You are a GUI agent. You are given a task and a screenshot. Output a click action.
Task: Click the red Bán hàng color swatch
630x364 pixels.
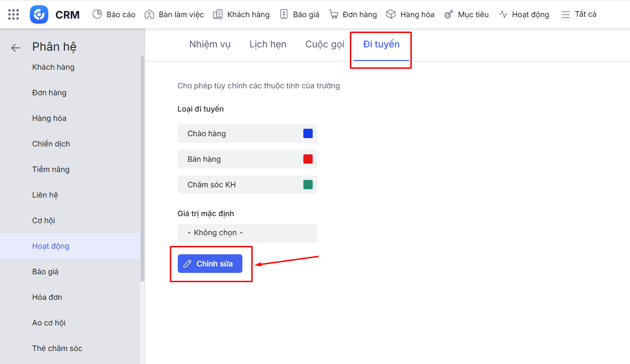(x=308, y=159)
